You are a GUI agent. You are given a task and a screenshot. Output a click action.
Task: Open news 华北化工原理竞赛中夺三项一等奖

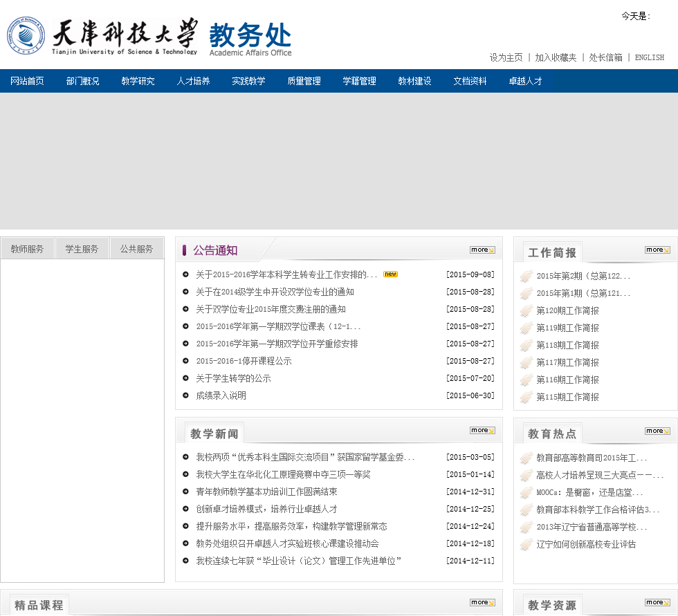283,474
